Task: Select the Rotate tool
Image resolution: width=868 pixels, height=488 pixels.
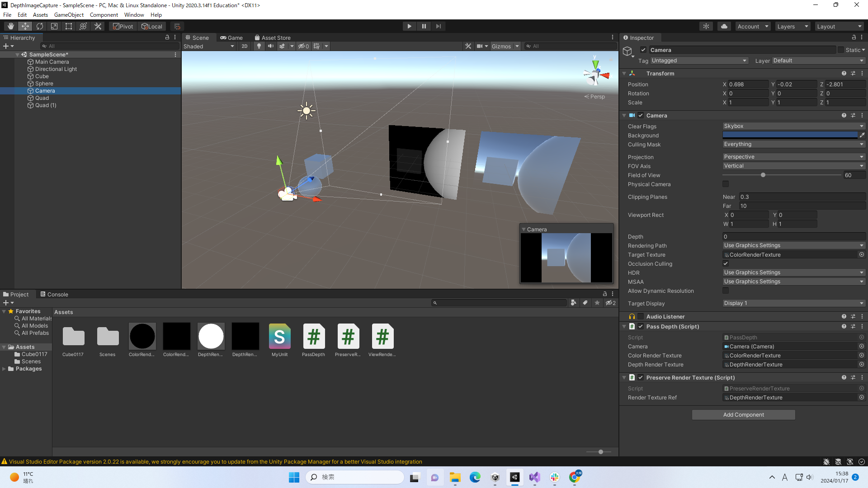Action: pyautogui.click(x=40, y=26)
